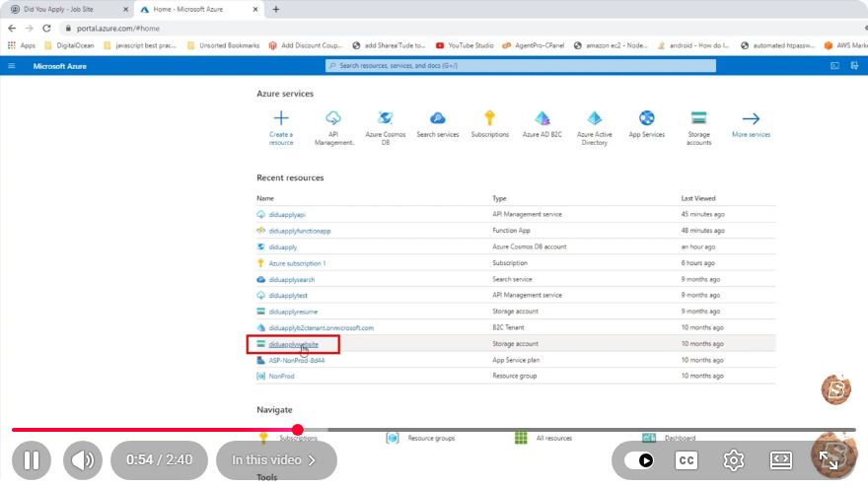
Task: Switch to Did You Apply - Job Site tab
Action: [x=69, y=10]
